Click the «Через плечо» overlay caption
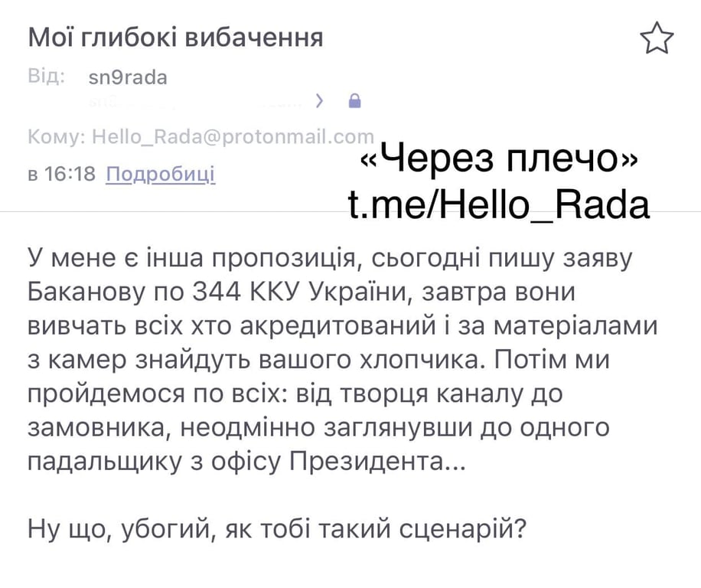This screenshot has width=701, height=588. pyautogui.click(x=500, y=158)
